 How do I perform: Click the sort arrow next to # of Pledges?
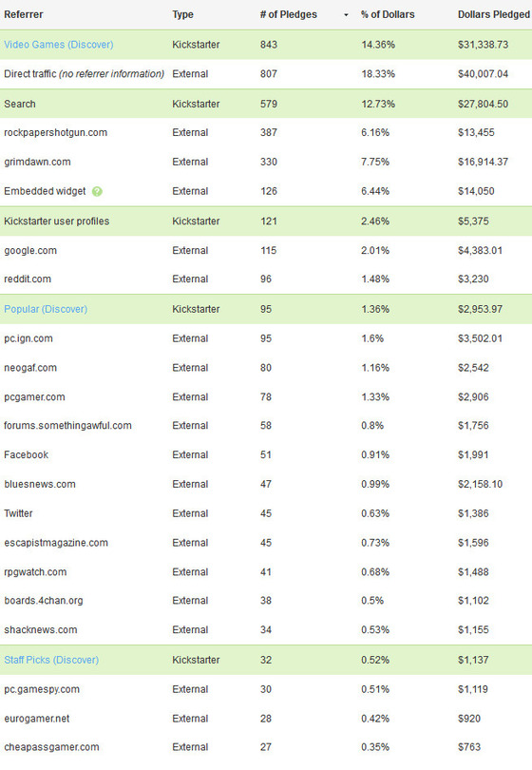[x=346, y=15]
